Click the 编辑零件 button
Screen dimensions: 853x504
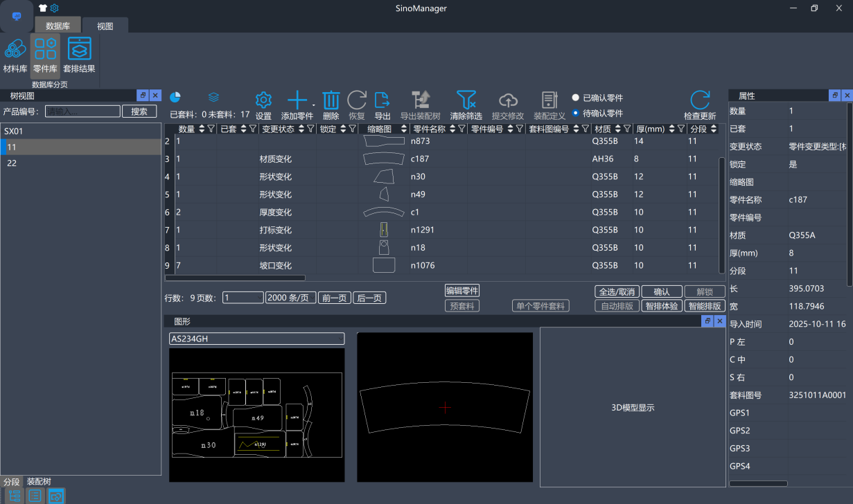(x=462, y=291)
